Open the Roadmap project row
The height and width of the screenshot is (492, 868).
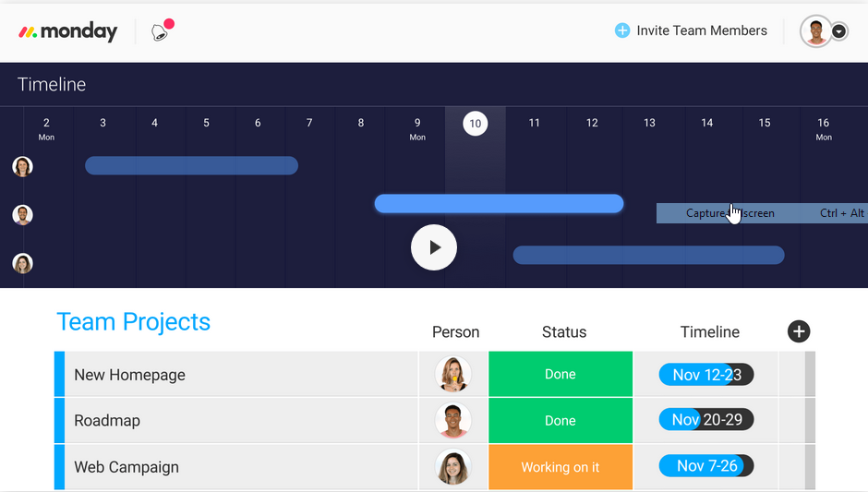(107, 420)
